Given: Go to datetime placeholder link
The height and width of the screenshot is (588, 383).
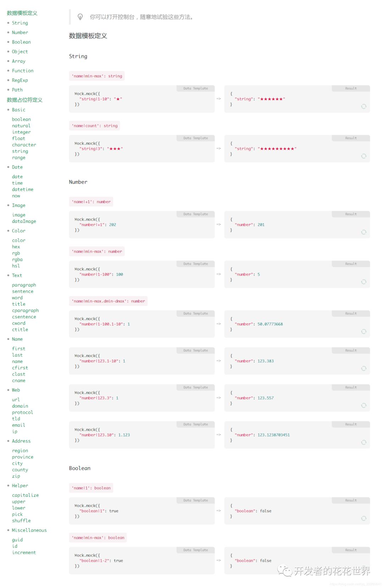Looking at the screenshot, I should (23, 189).
